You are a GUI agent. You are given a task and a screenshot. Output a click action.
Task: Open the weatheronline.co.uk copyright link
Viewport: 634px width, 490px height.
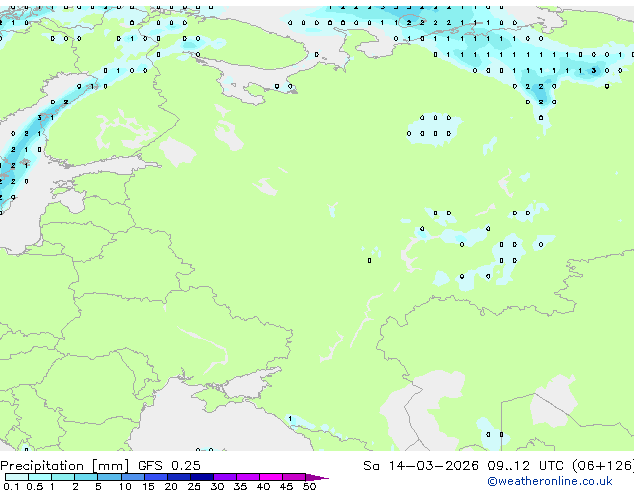click(550, 481)
